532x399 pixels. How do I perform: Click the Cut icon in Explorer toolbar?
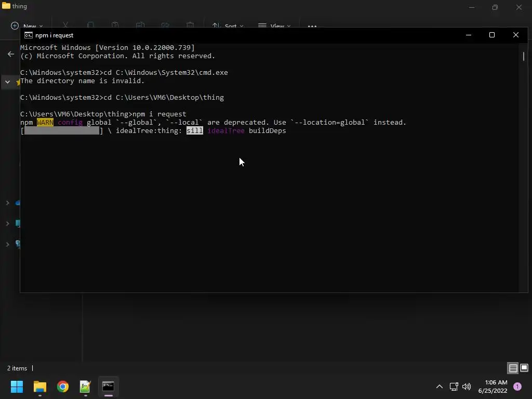(x=65, y=25)
